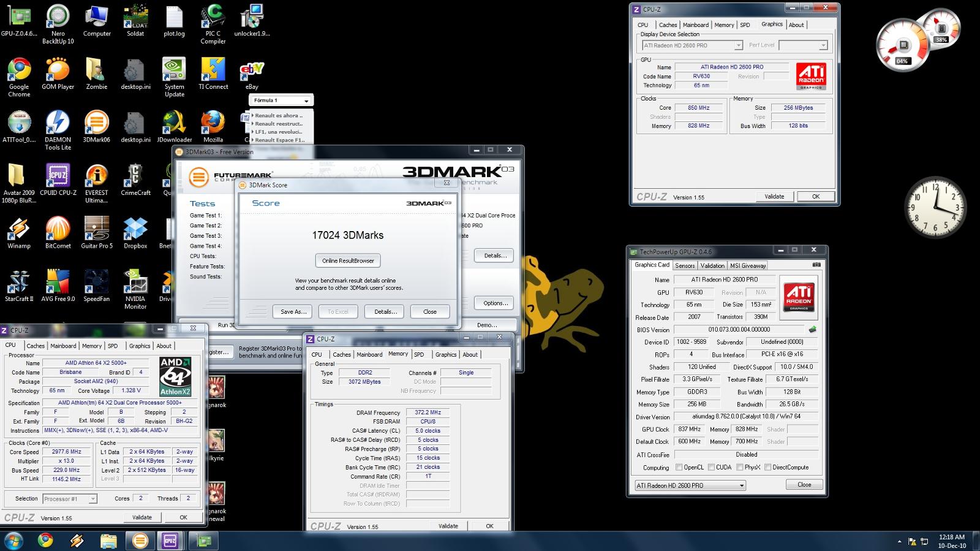Launch StarCraft II desktop icon

coord(19,286)
